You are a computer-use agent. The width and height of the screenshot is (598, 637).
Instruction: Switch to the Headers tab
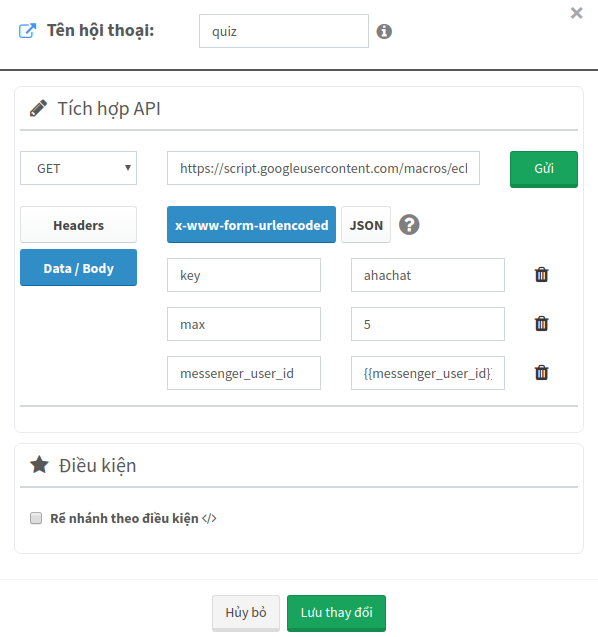[78, 225]
